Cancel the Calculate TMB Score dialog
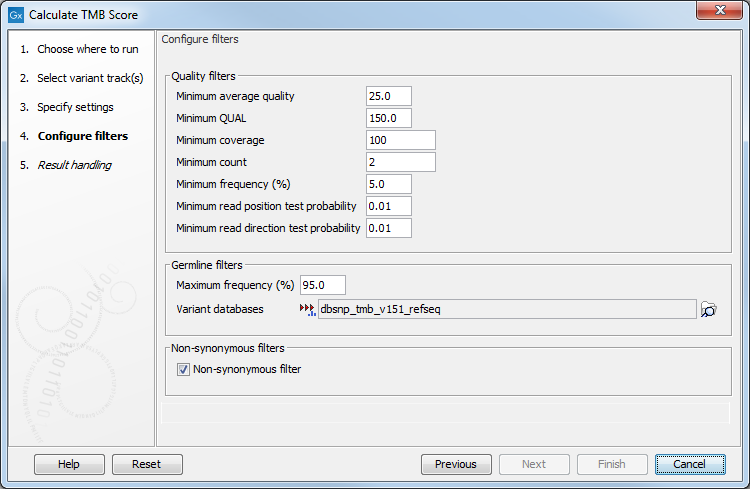The height and width of the screenshot is (489, 750). [x=690, y=464]
